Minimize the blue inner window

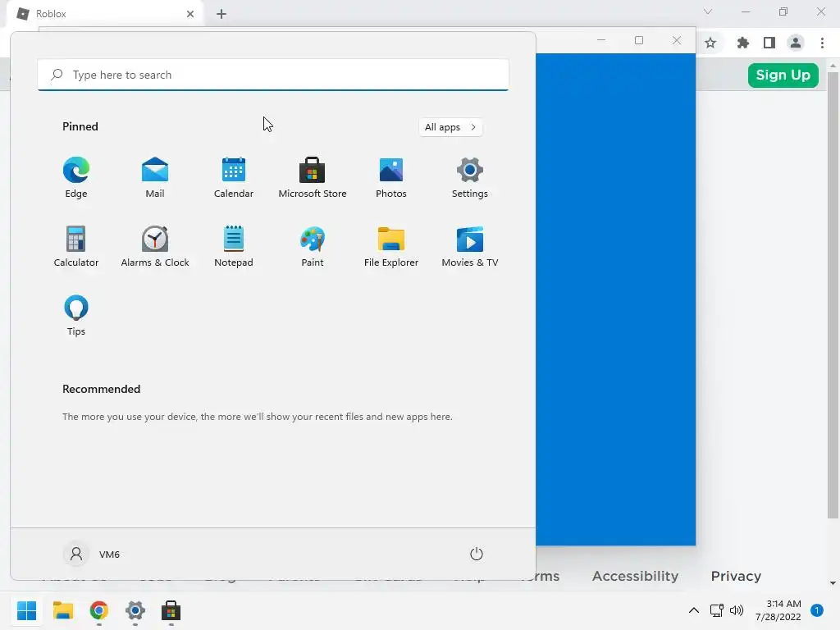point(601,40)
